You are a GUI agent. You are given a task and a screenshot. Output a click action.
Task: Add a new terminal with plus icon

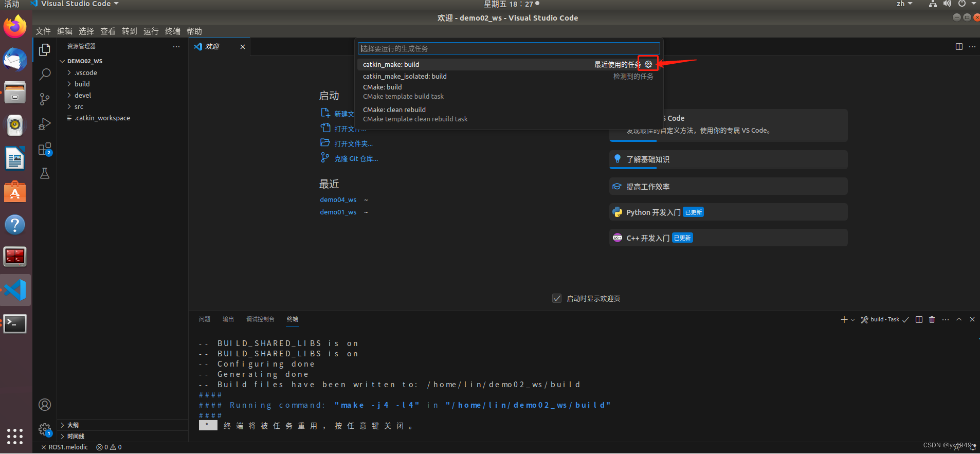(x=844, y=320)
